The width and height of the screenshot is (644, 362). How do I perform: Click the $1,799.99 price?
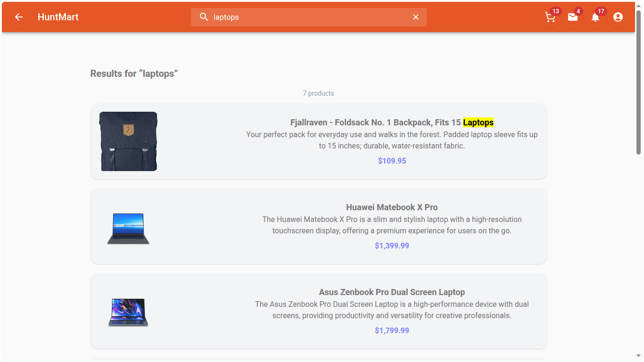tap(392, 330)
